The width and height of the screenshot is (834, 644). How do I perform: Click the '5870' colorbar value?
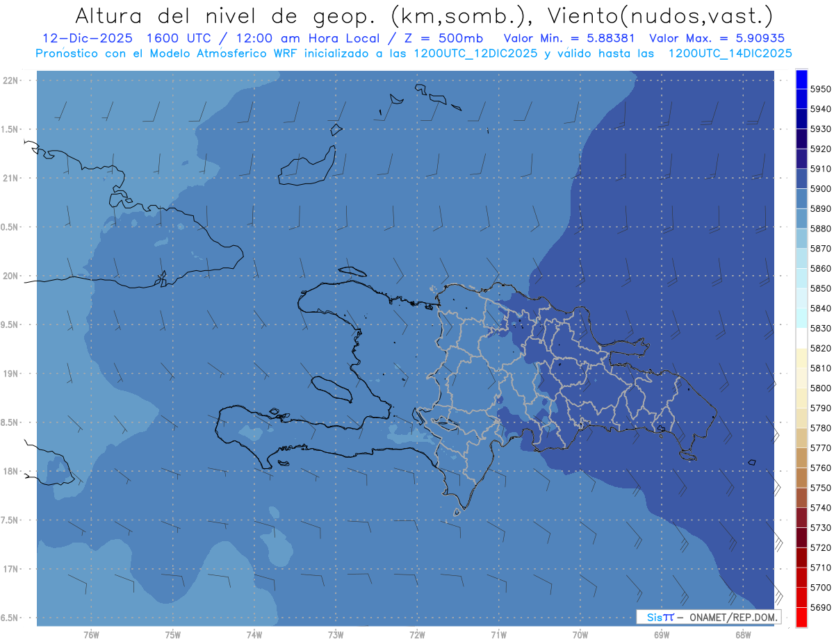coord(821,249)
